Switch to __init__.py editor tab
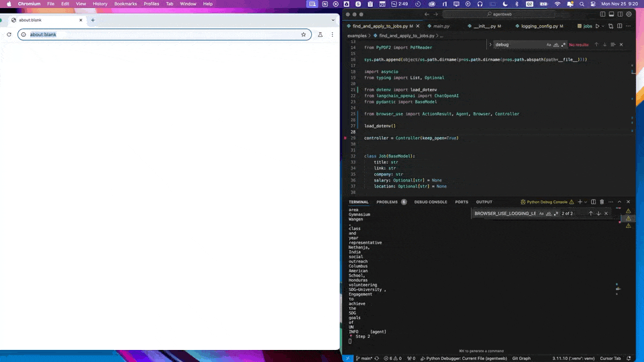The width and height of the screenshot is (644, 362). [484, 26]
